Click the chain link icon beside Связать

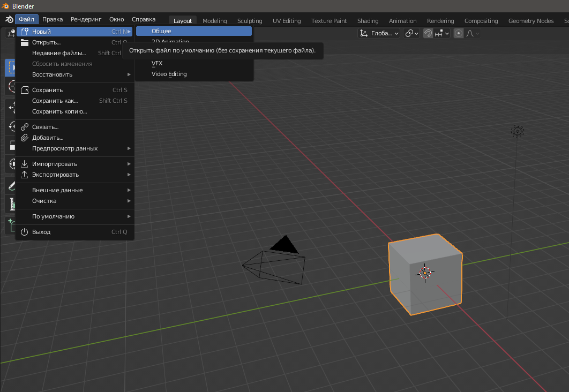coord(24,127)
